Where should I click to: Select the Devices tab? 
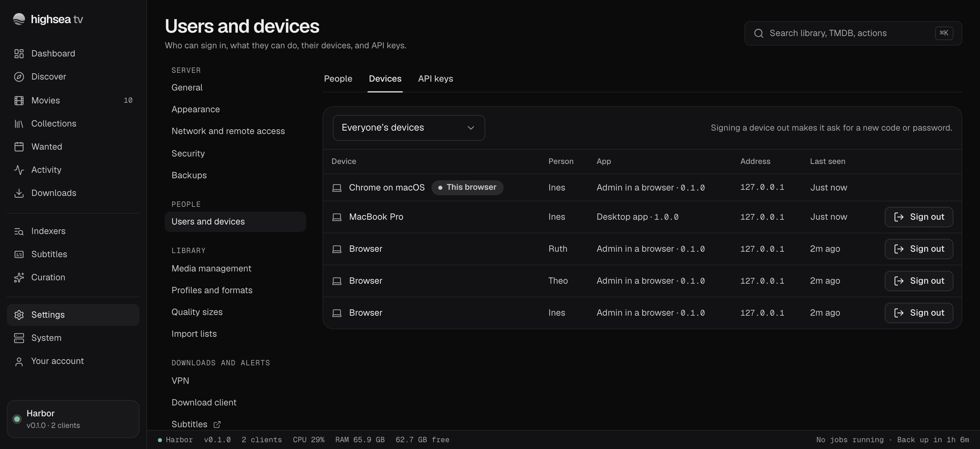(385, 79)
